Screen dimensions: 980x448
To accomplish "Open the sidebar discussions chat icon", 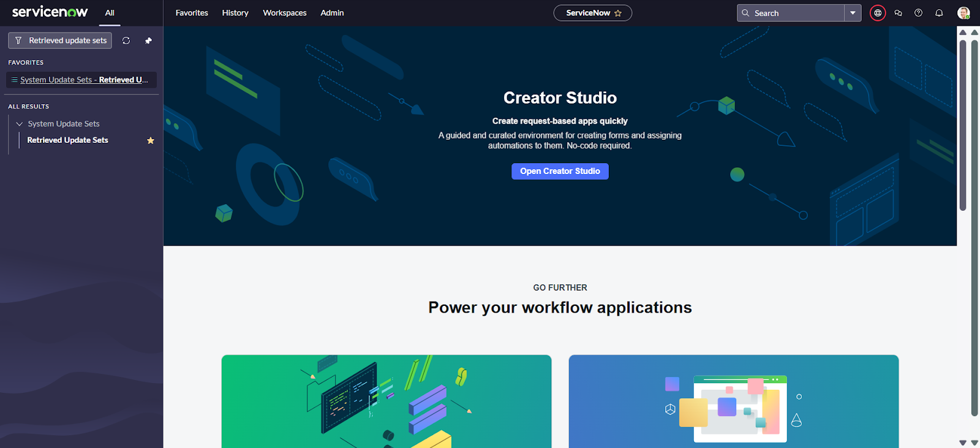I will click(899, 13).
